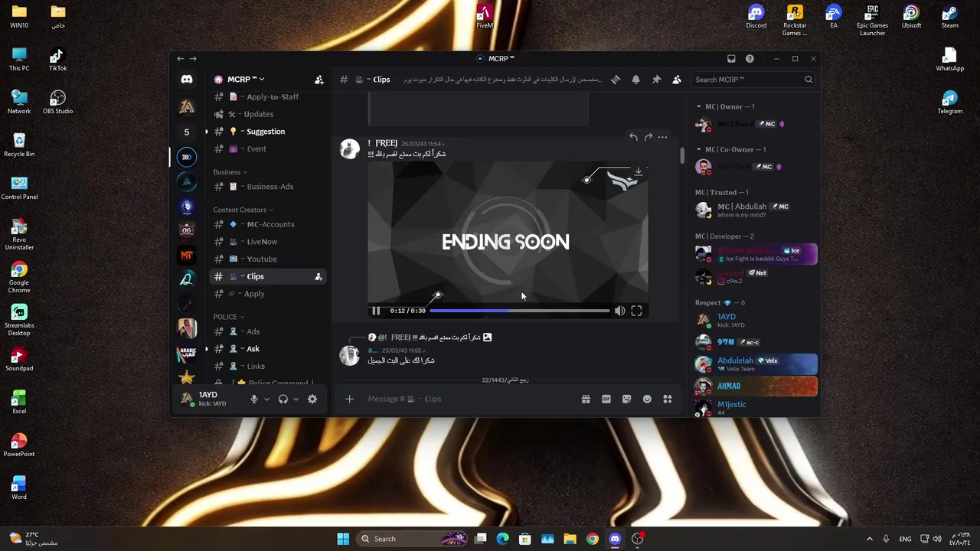Click create invite icon on Clips channel
Viewport: 980px width, 551px height.
(318, 276)
